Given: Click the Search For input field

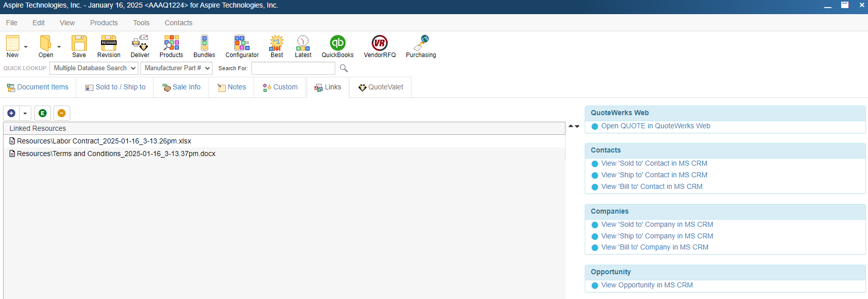Looking at the screenshot, I should point(293,68).
